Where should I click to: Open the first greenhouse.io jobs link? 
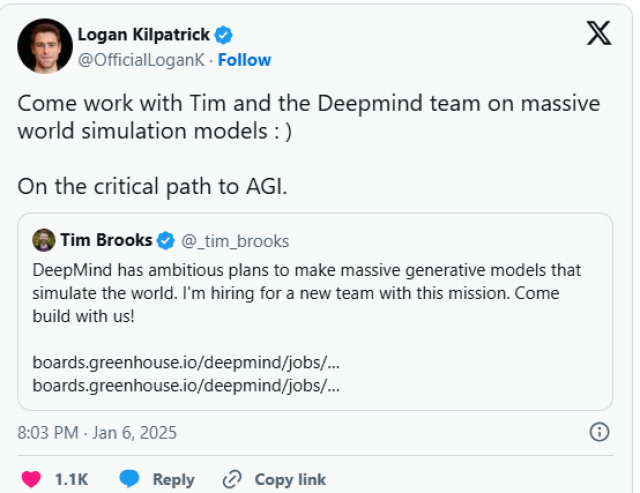click(186, 362)
